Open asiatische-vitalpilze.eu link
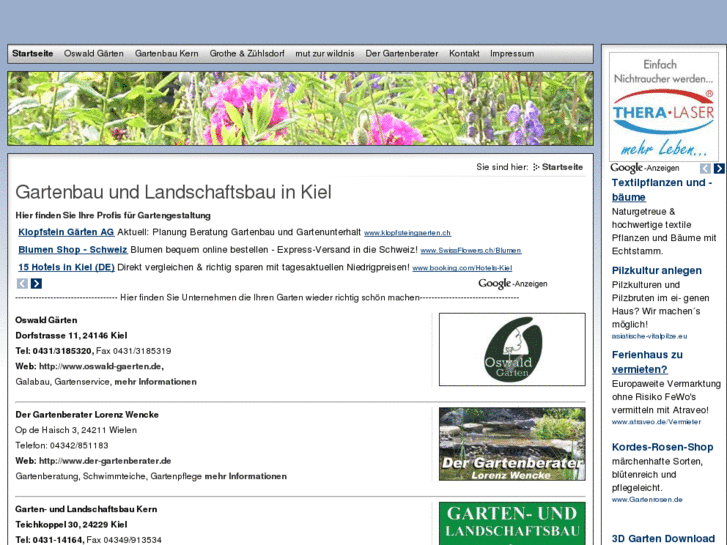The width and height of the screenshot is (727, 545). pyautogui.click(x=649, y=336)
